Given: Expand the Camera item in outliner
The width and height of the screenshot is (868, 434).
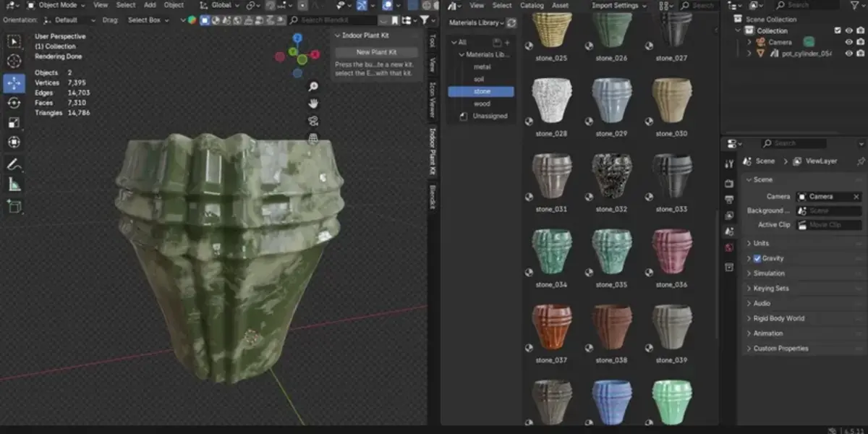Looking at the screenshot, I should 749,42.
